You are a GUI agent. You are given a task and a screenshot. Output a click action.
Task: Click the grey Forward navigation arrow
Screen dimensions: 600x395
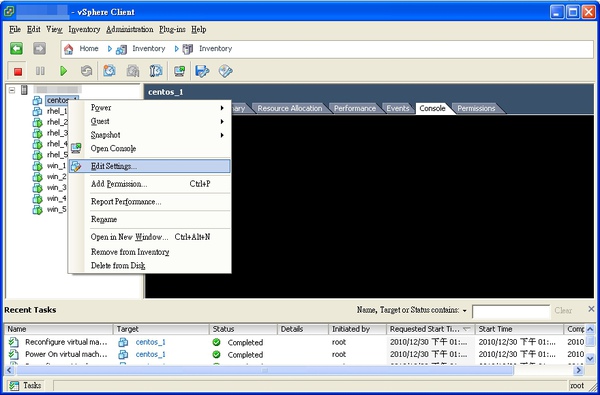(39, 49)
